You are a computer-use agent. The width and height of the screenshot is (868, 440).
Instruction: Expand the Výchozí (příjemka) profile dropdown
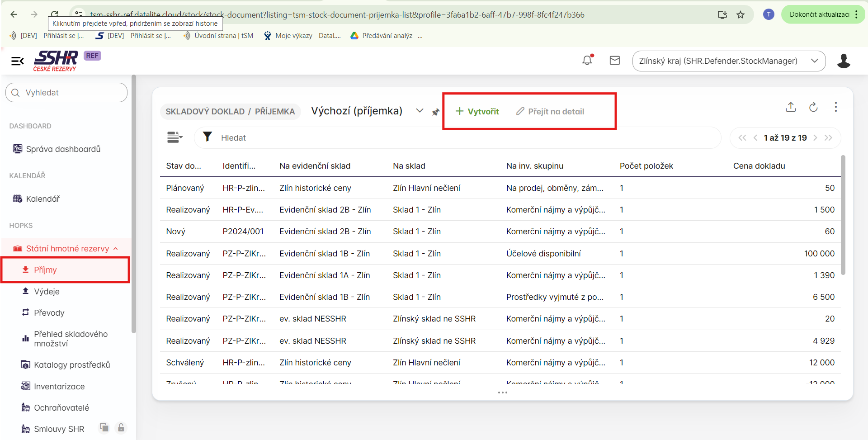(420, 111)
